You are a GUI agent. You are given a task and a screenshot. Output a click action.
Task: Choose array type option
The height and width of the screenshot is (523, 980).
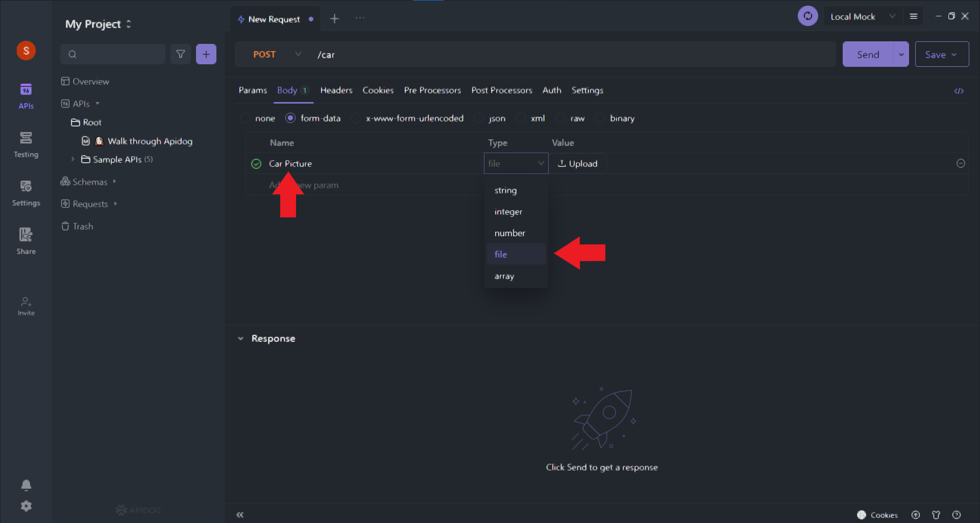pos(516,276)
